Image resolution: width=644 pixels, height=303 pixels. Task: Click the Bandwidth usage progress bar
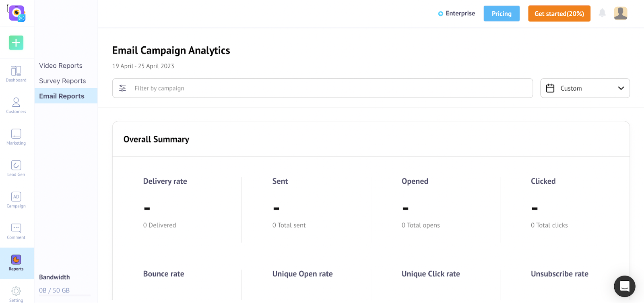pyautogui.click(x=64, y=296)
